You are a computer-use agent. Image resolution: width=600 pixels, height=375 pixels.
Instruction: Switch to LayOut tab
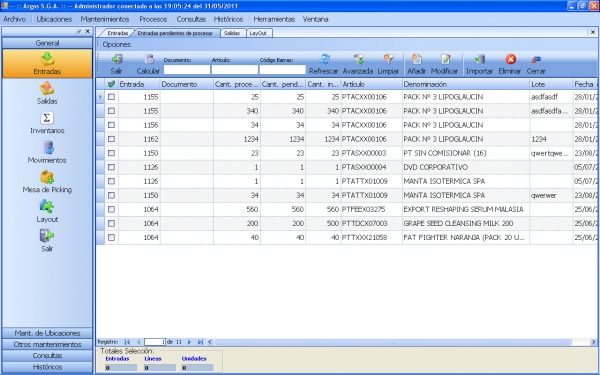[258, 33]
